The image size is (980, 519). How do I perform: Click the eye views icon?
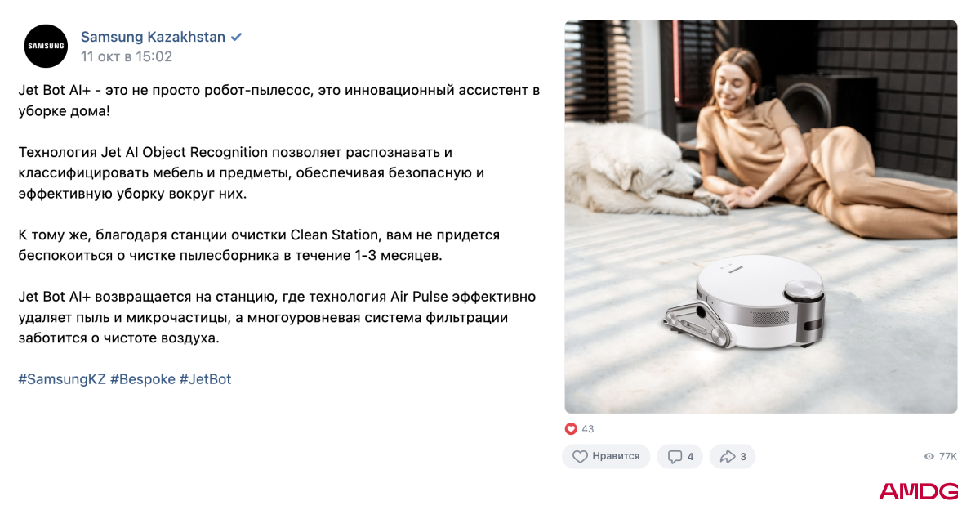pyautogui.click(x=929, y=456)
